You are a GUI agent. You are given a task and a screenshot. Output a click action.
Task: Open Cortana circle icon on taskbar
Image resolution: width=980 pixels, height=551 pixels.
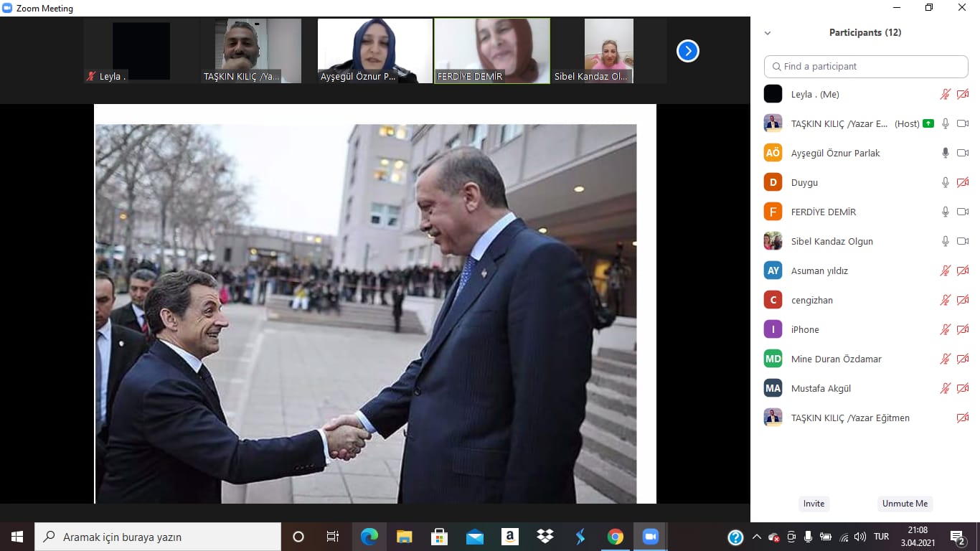click(x=298, y=537)
